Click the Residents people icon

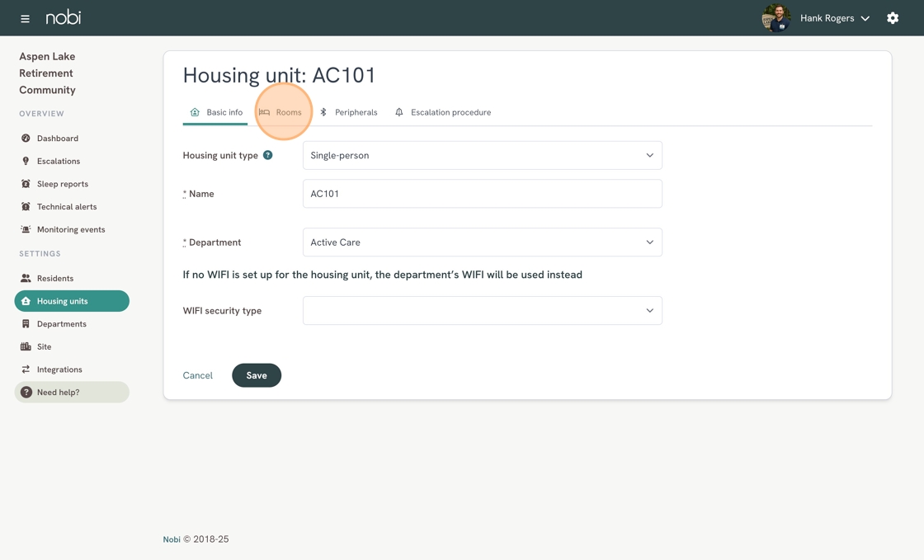(x=26, y=279)
